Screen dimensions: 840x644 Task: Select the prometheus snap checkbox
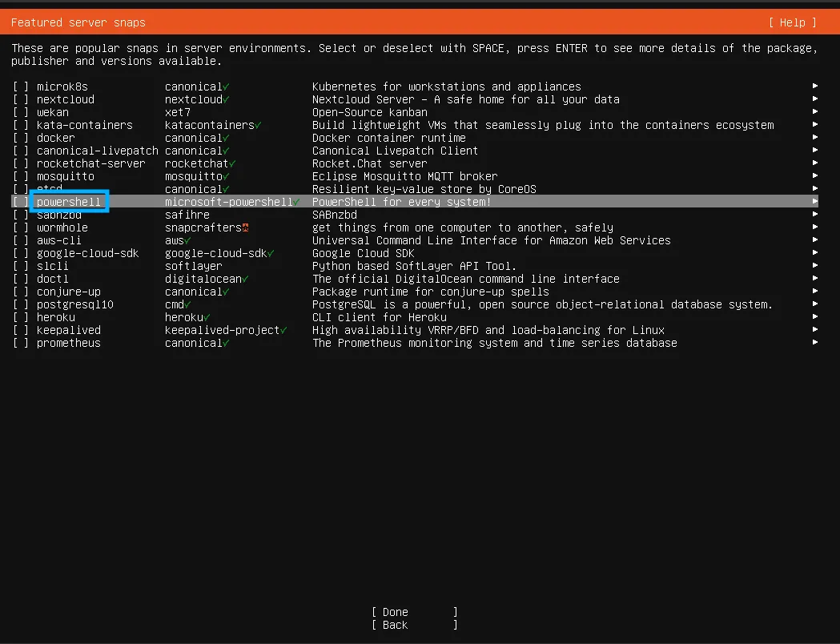click(x=20, y=344)
